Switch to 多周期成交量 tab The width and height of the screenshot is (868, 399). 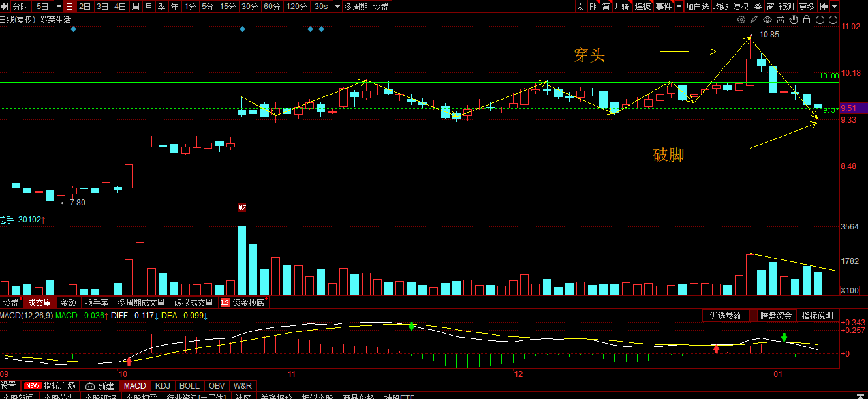coord(141,303)
